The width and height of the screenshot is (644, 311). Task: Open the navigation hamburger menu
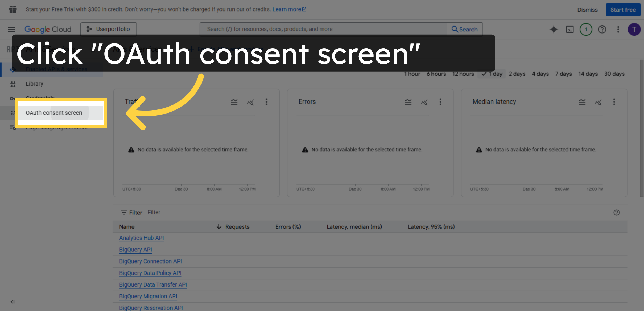pos(11,29)
